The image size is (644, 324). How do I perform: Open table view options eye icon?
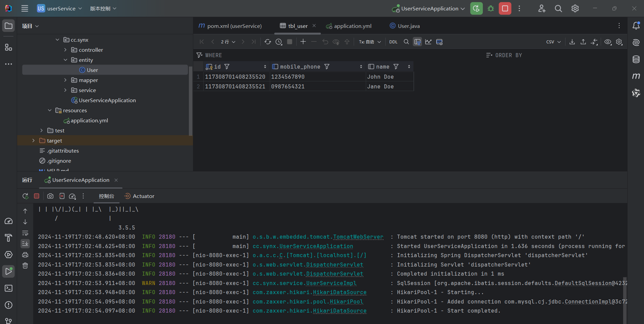pos(608,42)
